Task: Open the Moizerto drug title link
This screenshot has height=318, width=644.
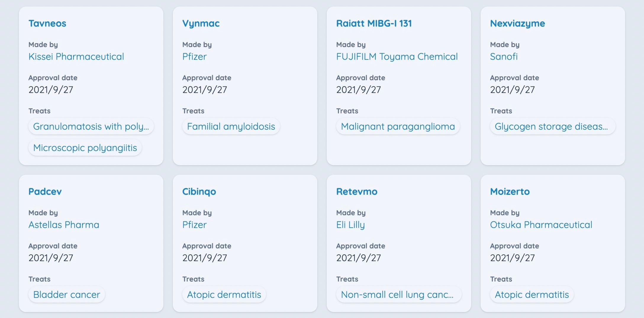Action: tap(510, 192)
